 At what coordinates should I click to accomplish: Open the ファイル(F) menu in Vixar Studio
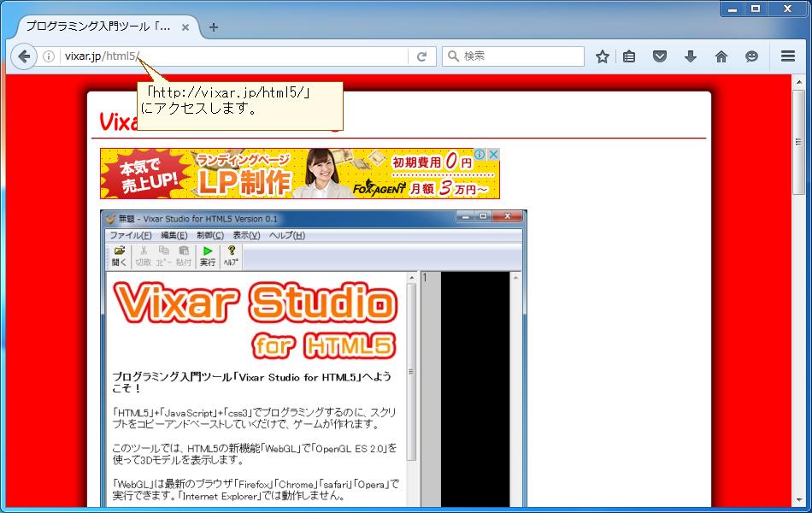(x=130, y=235)
